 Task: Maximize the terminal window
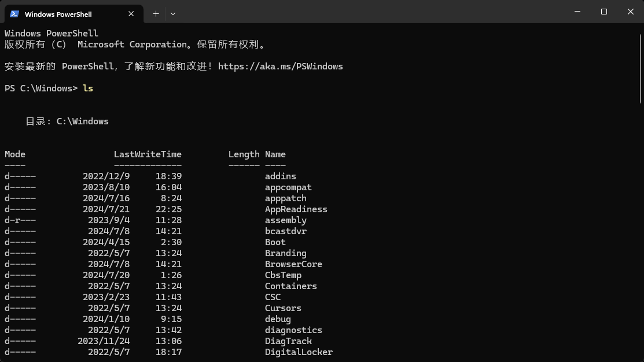pos(603,12)
